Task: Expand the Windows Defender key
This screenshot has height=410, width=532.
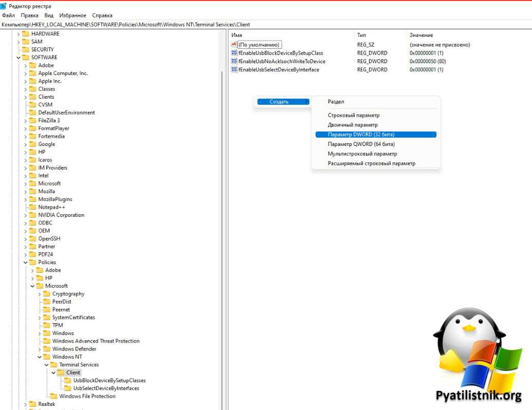Action: coord(40,349)
